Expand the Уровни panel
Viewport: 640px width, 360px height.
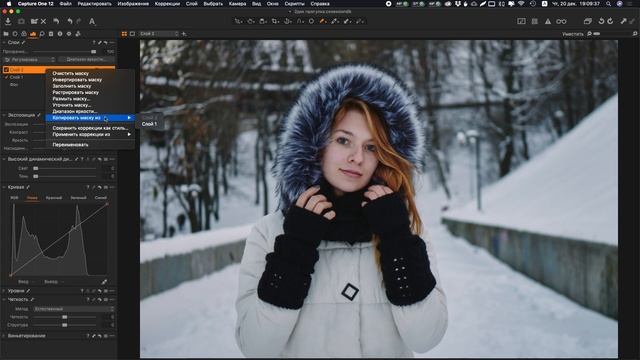pos(4,291)
